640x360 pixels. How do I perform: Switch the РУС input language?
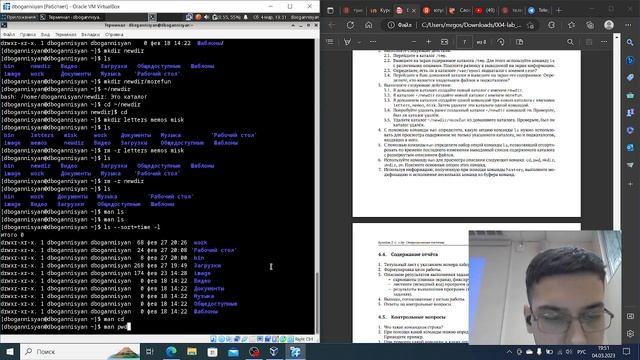pos(581,352)
